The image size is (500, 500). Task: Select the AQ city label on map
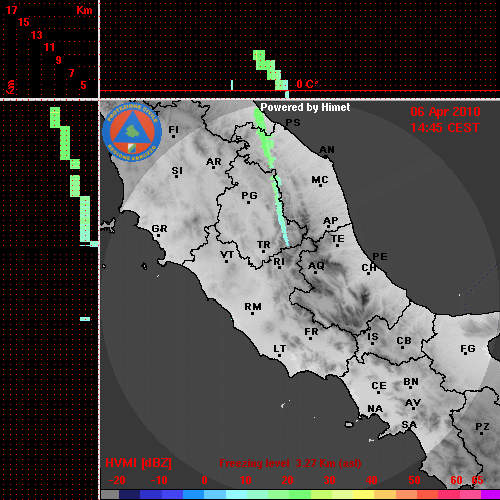click(x=316, y=266)
